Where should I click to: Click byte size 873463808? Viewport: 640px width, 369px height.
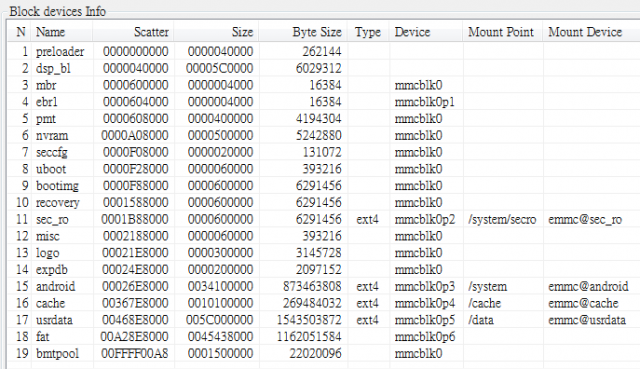[x=312, y=286]
